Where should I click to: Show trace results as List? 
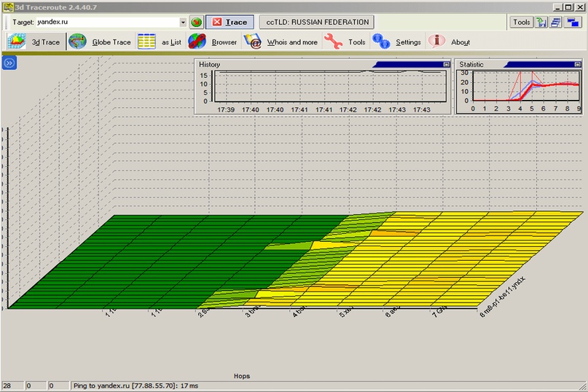(x=160, y=42)
